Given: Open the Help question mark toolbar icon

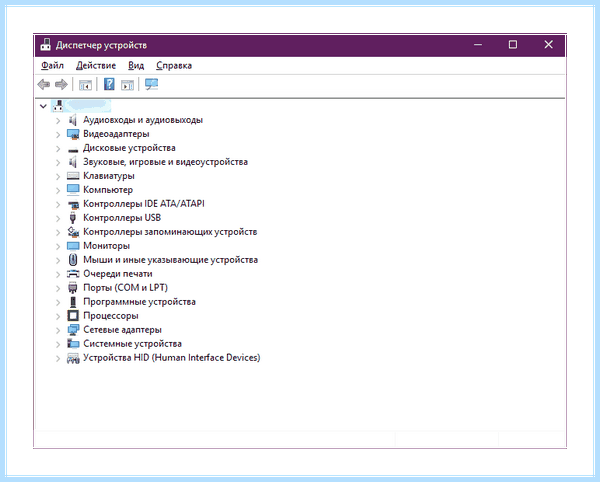Looking at the screenshot, I should click(109, 84).
